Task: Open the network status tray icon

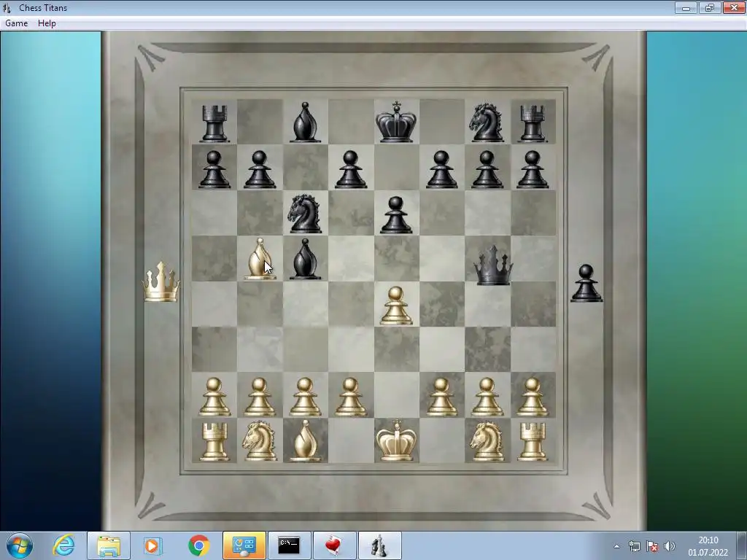Action: tap(634, 546)
